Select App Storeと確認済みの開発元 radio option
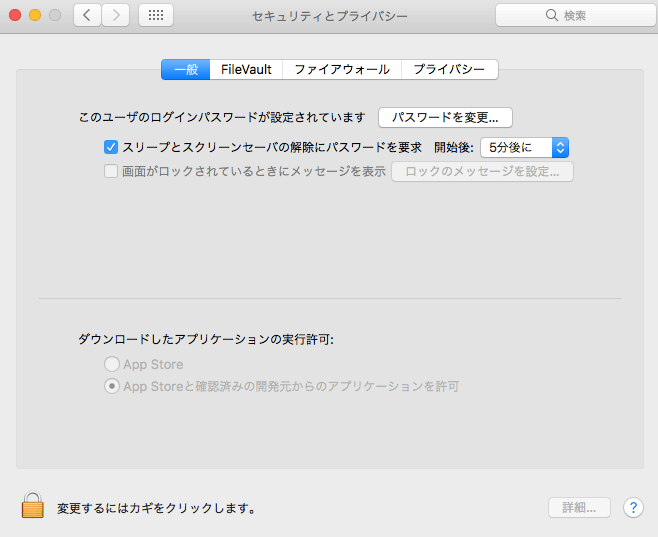This screenshot has height=537, width=658. pyautogui.click(x=112, y=386)
